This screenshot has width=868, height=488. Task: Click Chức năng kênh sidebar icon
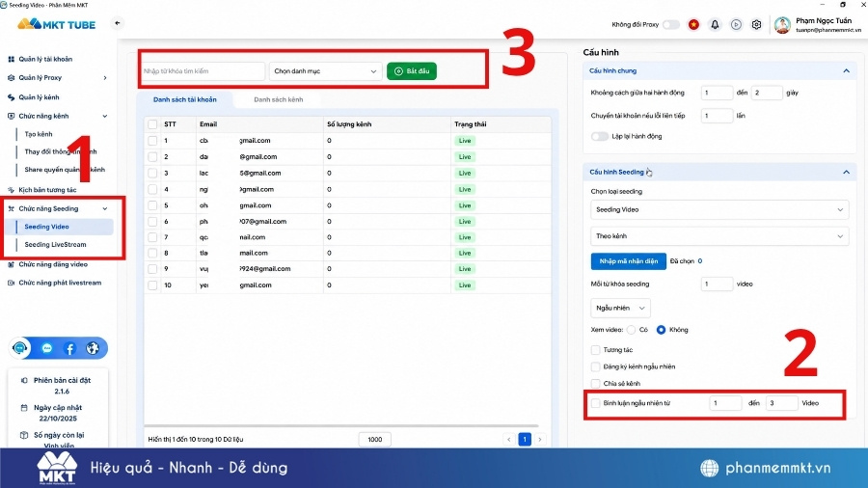click(x=11, y=116)
